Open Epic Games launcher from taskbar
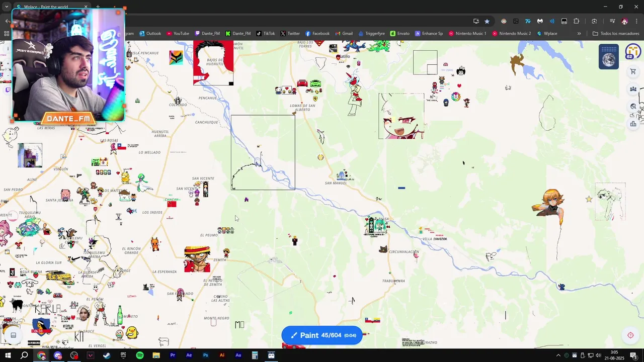 [123, 355]
